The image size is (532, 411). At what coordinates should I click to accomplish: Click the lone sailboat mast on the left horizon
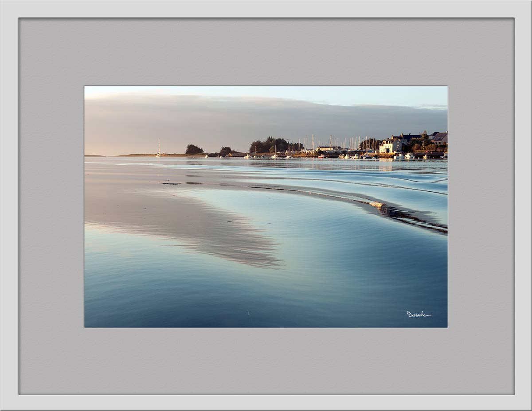point(159,147)
